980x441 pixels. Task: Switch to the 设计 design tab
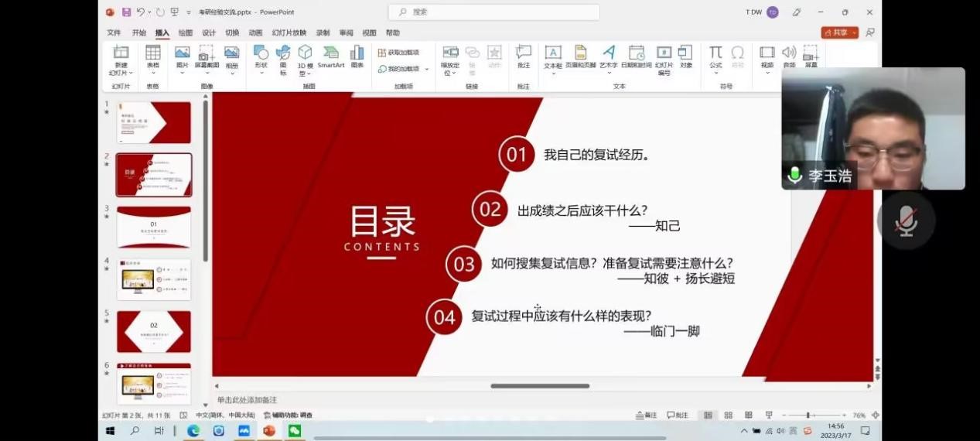click(209, 33)
